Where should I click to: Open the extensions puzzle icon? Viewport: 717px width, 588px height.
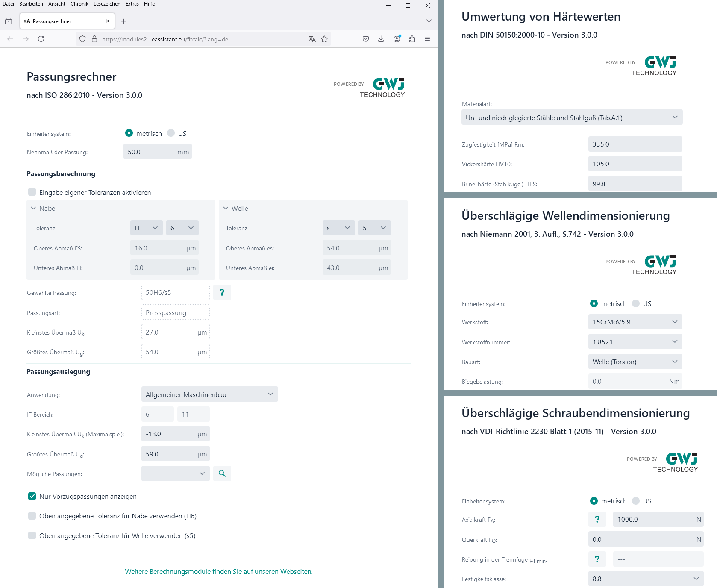click(x=412, y=39)
